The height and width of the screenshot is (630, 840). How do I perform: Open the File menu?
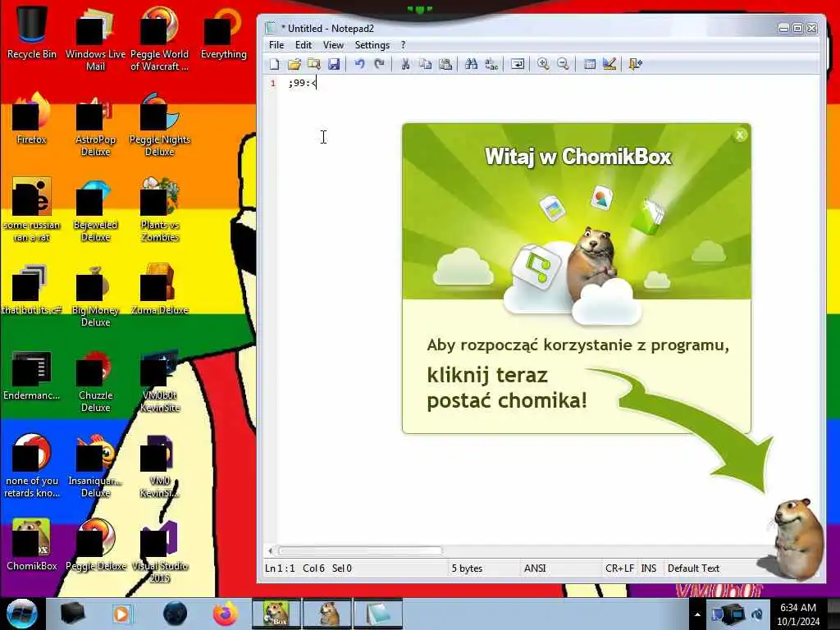tap(276, 45)
